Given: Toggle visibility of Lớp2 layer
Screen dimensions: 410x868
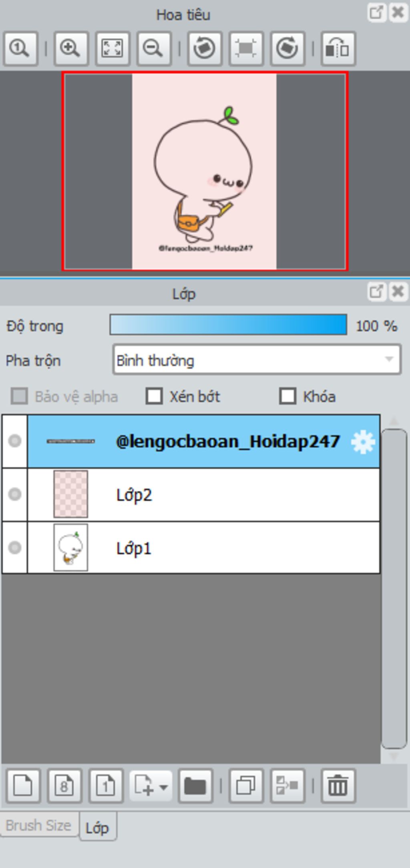Looking at the screenshot, I should coord(15,494).
